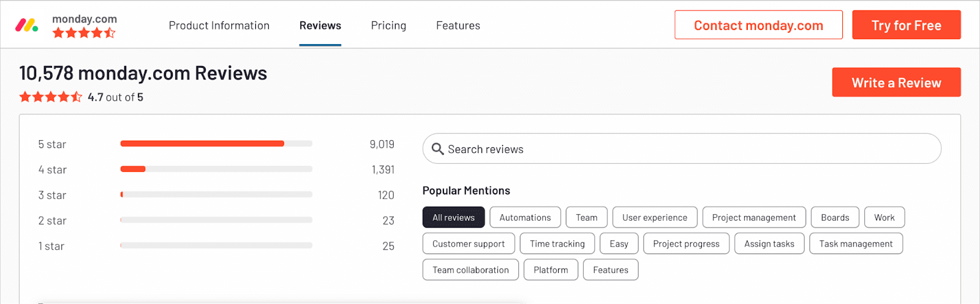Click the magnifier icon in search reviews
Screen dimensions: 980x304
tap(437, 149)
